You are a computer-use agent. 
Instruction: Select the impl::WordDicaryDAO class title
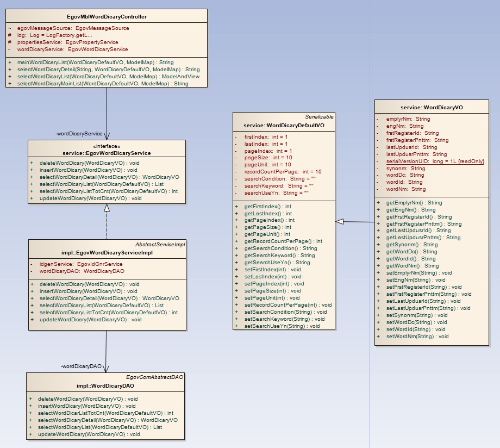[105, 386]
